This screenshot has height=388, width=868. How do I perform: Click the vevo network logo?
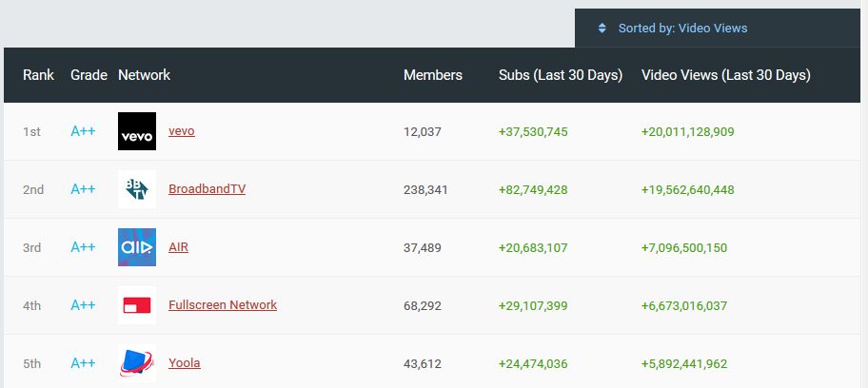pos(137,131)
